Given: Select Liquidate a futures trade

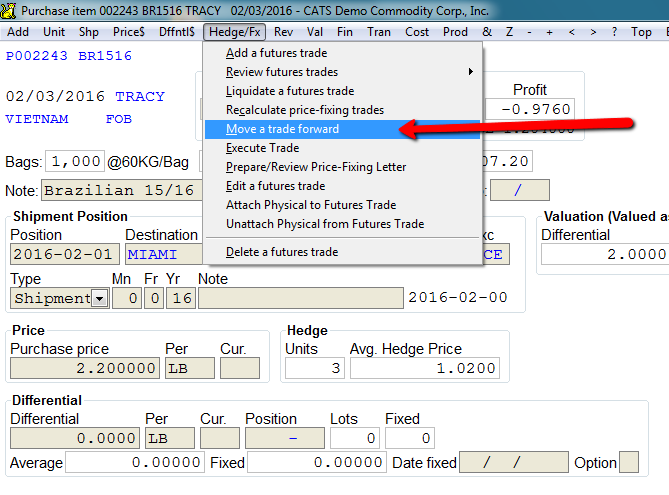Looking at the screenshot, I should 343,91.
